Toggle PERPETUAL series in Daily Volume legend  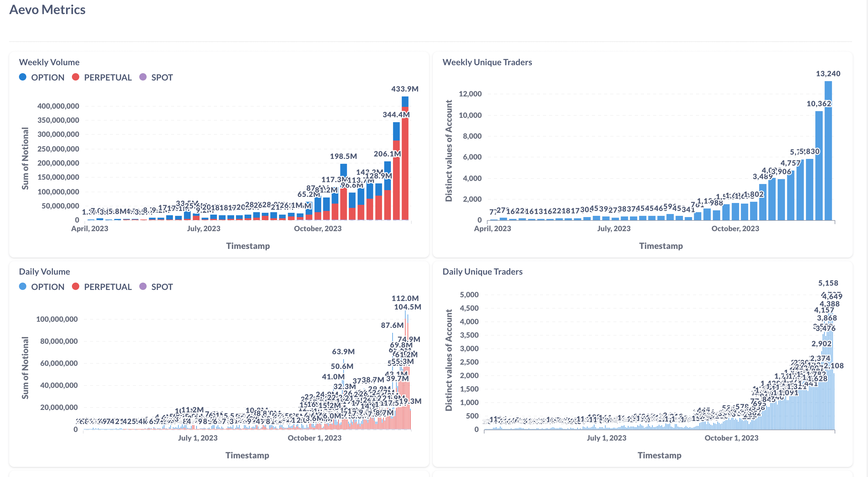(x=102, y=287)
